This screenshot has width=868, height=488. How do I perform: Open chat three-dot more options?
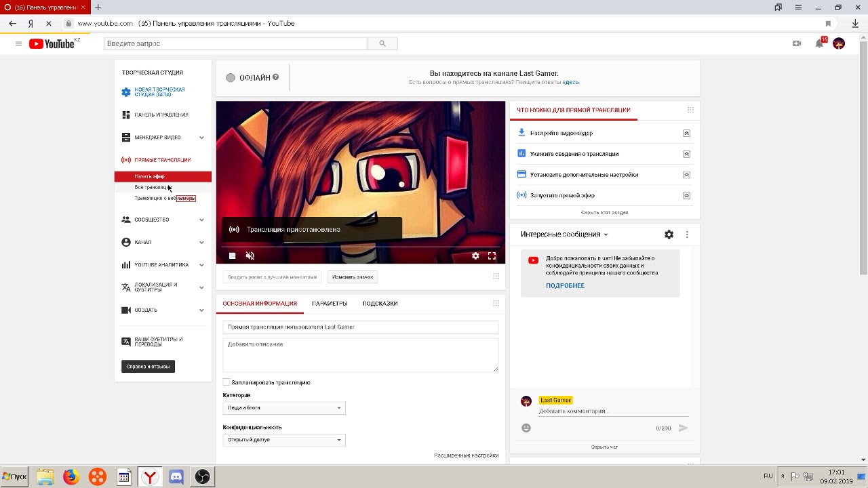click(687, 235)
